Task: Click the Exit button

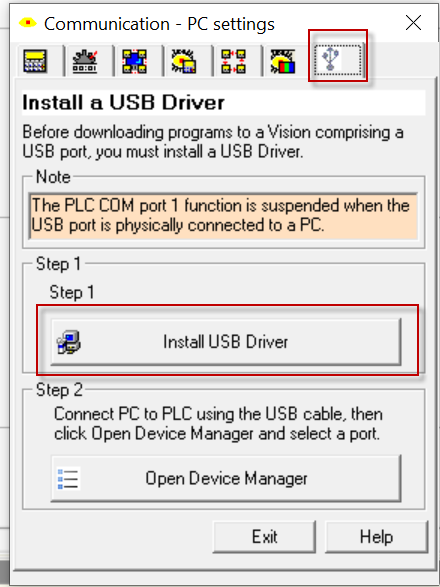Action: point(264,537)
